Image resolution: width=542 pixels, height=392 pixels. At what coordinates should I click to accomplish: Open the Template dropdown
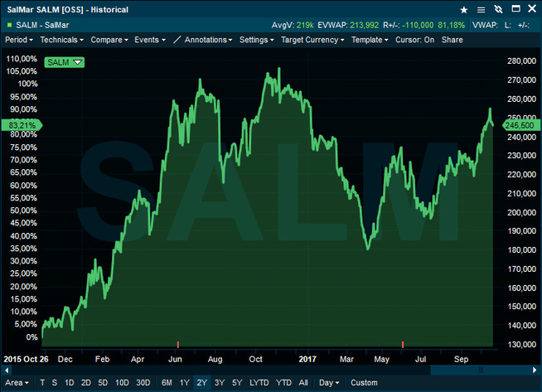click(x=370, y=40)
